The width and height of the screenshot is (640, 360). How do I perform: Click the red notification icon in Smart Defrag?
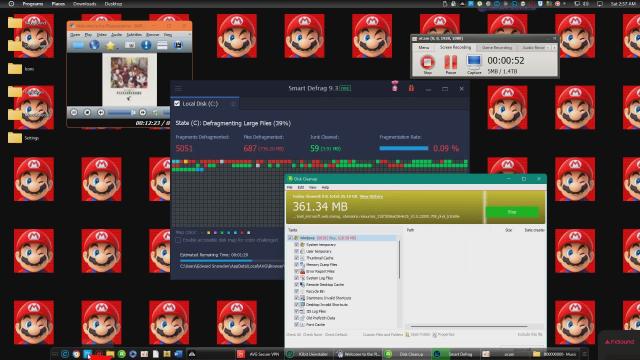[x=411, y=88]
